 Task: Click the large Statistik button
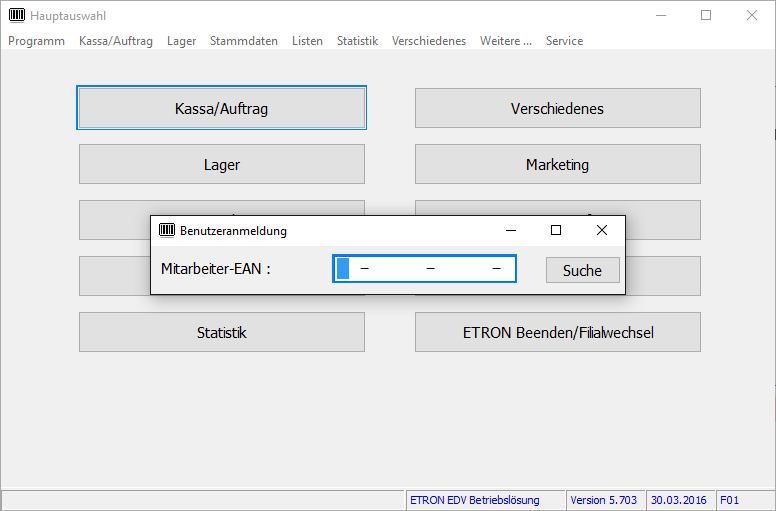tap(221, 332)
